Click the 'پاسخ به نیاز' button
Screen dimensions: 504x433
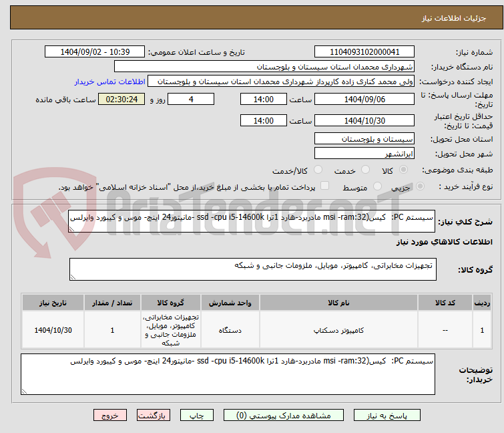point(387,415)
